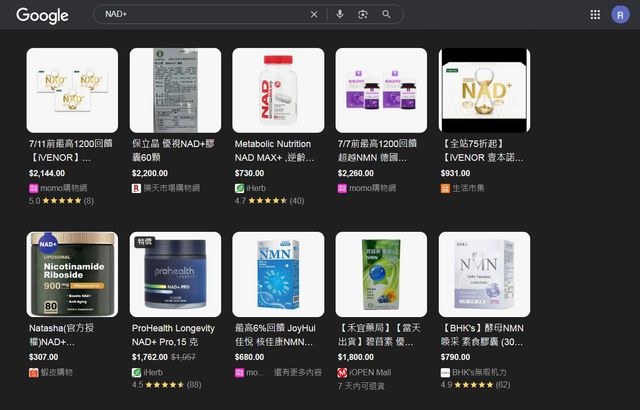Open the 禾宜藥局 當天出貨 listing title
The width and height of the screenshot is (640, 410).
379,335
